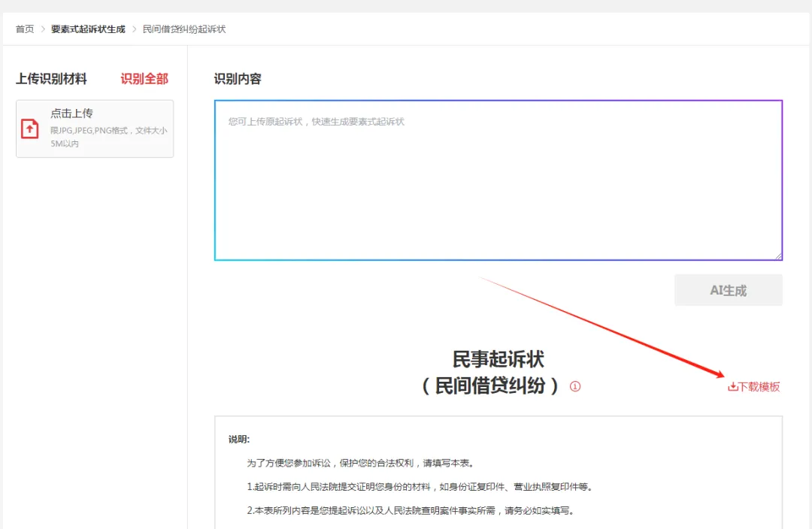The width and height of the screenshot is (812, 529).
Task: Click the line 为了方便您参加诉讼
Action: (x=360, y=464)
